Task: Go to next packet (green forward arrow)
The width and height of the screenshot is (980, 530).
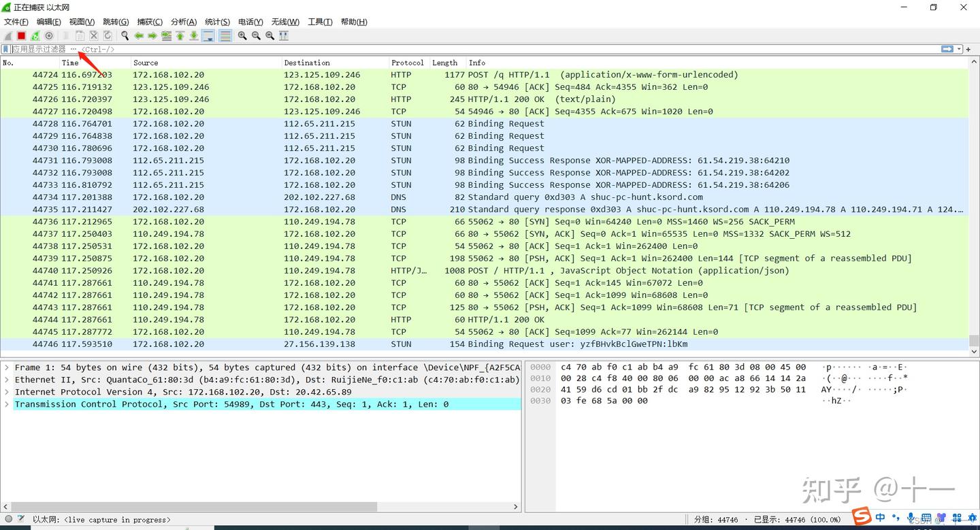Action: click(x=152, y=35)
